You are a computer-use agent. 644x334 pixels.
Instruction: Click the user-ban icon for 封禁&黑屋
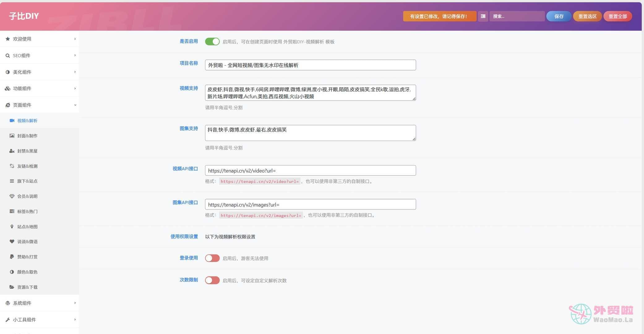12,151
